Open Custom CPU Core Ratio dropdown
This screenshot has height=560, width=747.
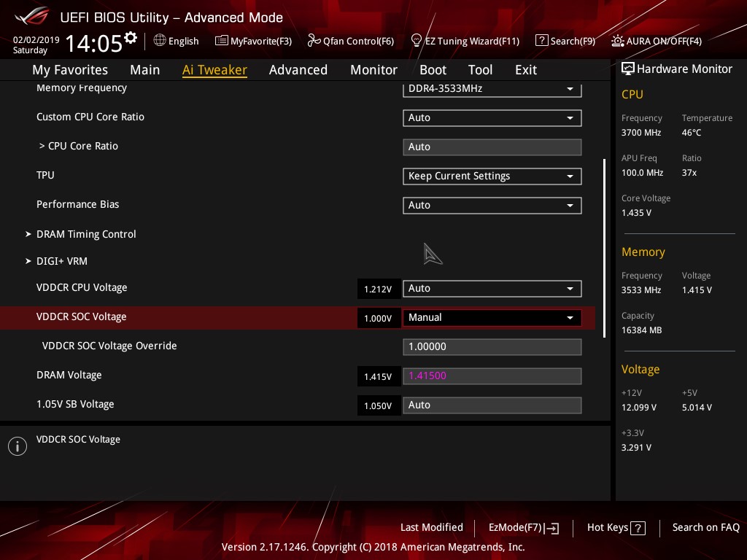[x=492, y=117]
